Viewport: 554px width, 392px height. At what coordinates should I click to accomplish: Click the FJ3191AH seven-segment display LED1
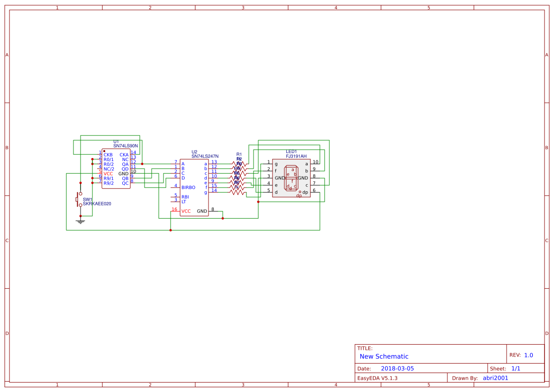click(291, 178)
